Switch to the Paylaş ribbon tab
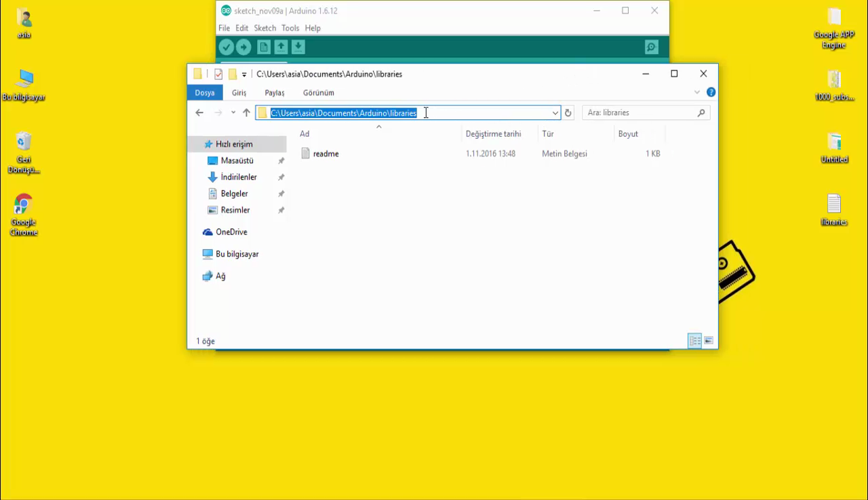Viewport: 868px width, 500px height. click(275, 93)
